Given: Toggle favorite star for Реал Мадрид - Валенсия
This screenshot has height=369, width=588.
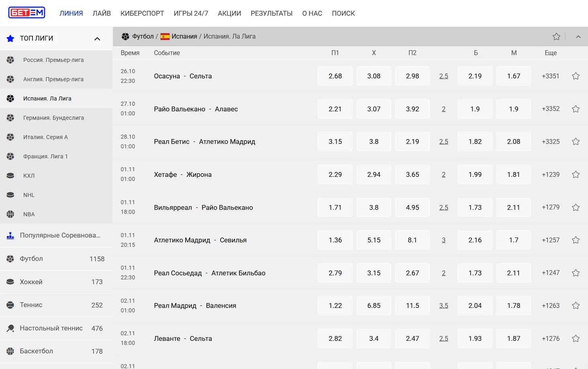Looking at the screenshot, I should (x=576, y=305).
